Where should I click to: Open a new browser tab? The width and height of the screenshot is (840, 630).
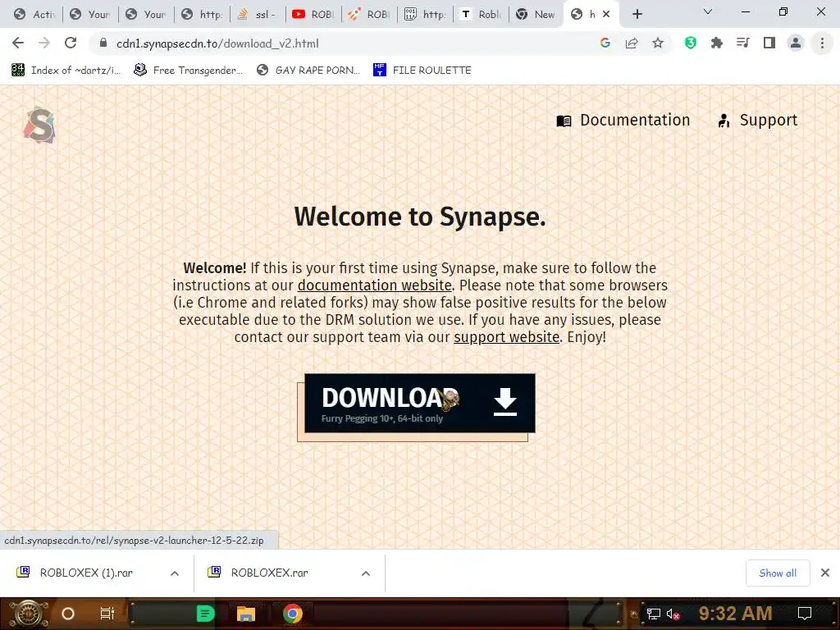click(x=637, y=14)
